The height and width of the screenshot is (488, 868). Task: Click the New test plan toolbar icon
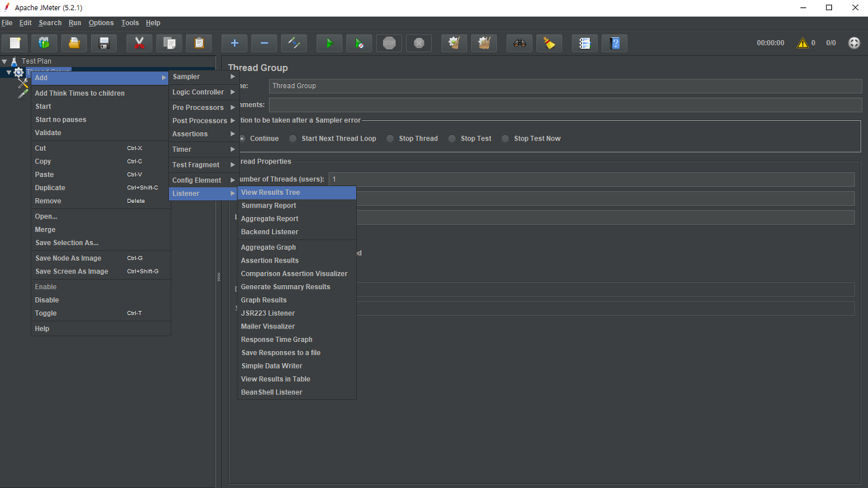coord(15,43)
